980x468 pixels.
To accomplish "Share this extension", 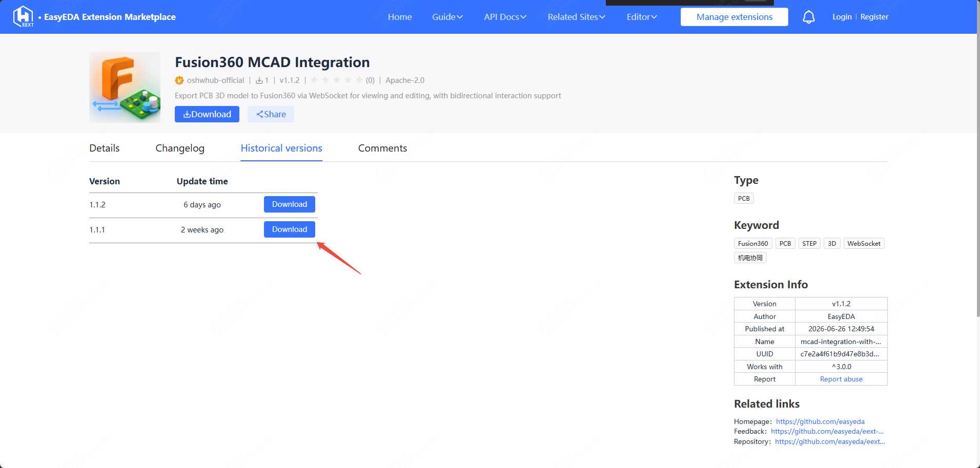I will [x=271, y=114].
